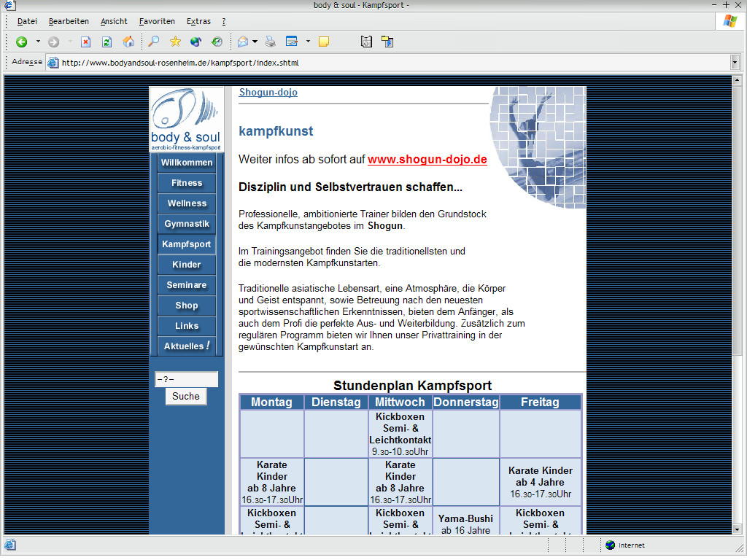Click the Shogun-dojo heading link
747x560 pixels.
(268, 93)
